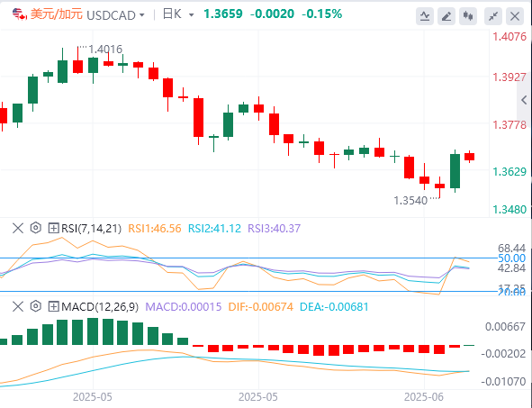Collapse the chart with shrink arrows icon
Image resolution: width=532 pixels, height=408 pixels.
[493, 16]
